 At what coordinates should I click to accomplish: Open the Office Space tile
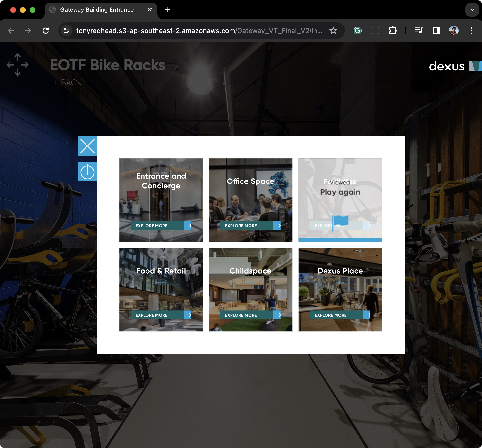(x=250, y=200)
